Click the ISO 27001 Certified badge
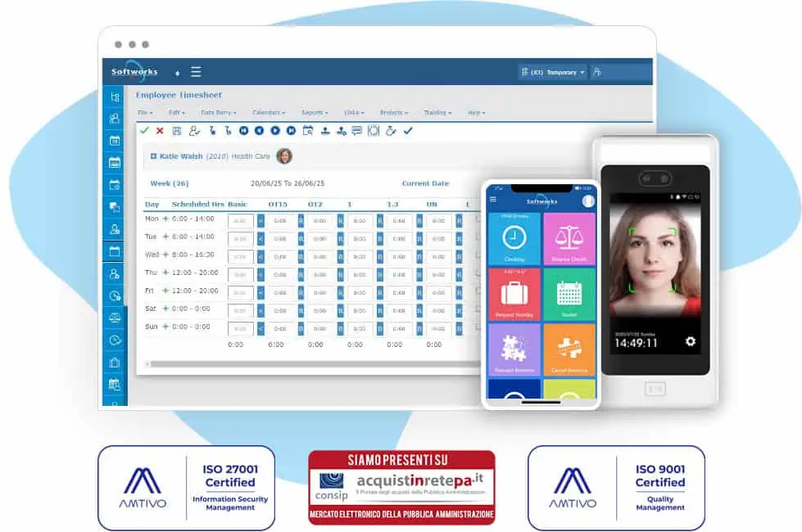The width and height of the screenshot is (802, 532). [186, 488]
